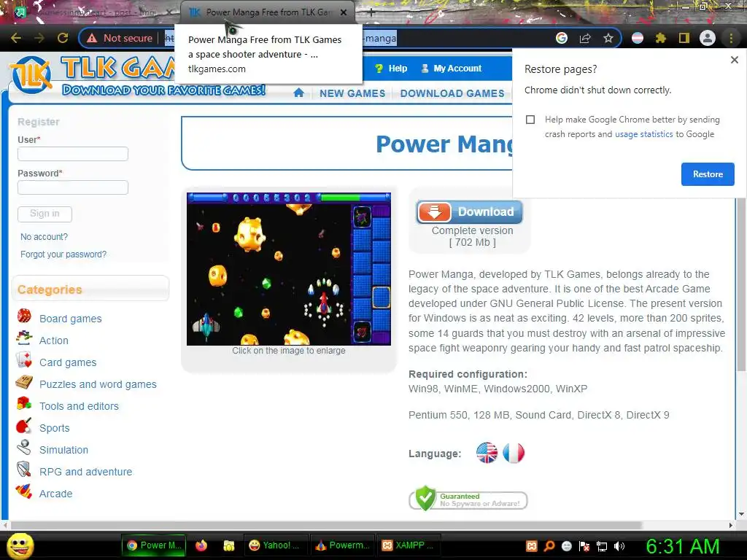Switch to XAMPP taskbar window
Screen dimensions: 747x560
point(408,545)
